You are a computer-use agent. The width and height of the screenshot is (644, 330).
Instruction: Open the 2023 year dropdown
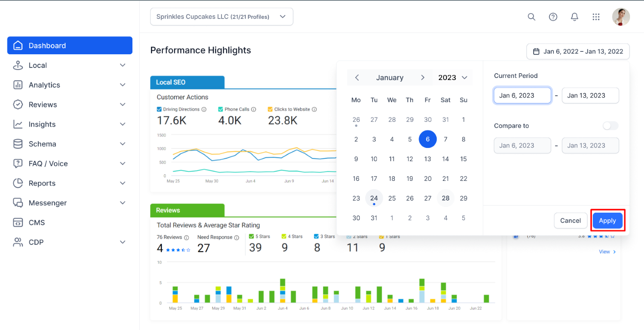[x=452, y=78]
